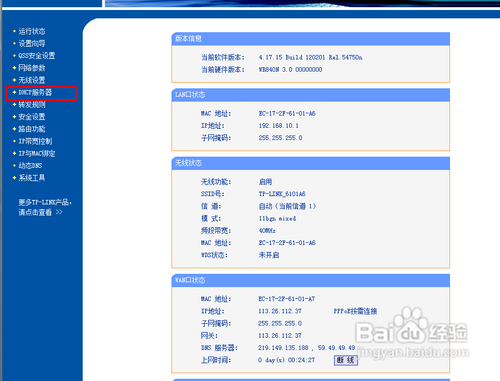Click the 断线 disconnect button

[x=346, y=360]
